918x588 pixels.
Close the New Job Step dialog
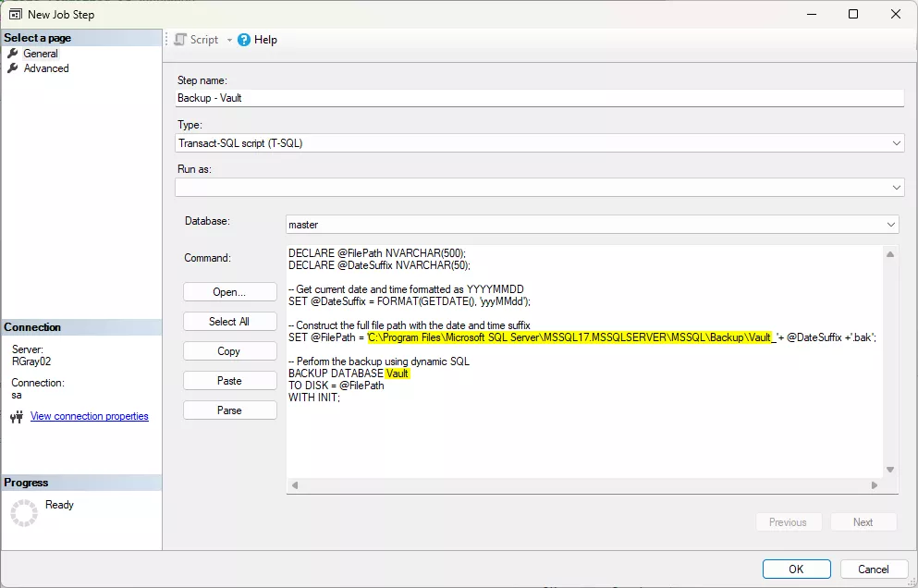tap(896, 14)
